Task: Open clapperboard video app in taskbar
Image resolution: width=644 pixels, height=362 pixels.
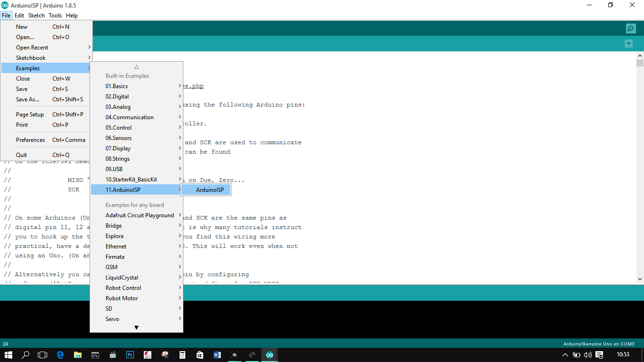Action: coord(113,354)
